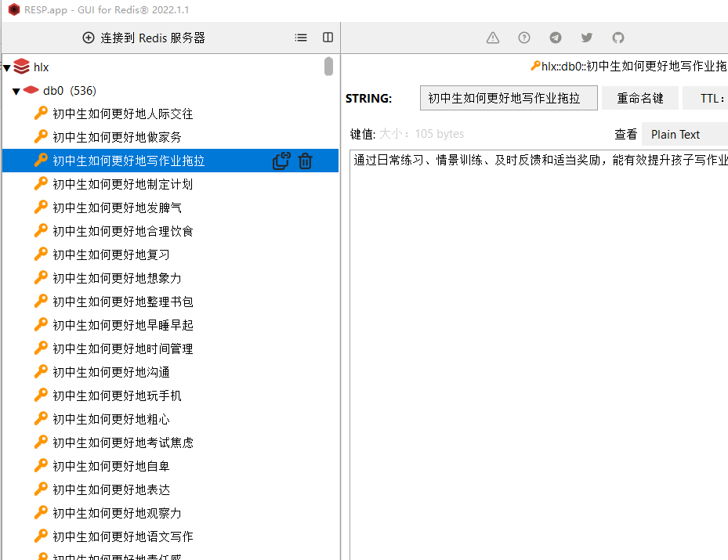Image resolution: width=728 pixels, height=560 pixels.
Task: Click the plus icon to add connection
Action: point(89,38)
